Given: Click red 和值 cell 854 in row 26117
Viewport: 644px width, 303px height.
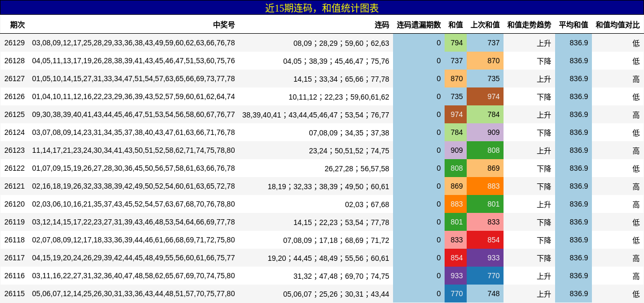Looking at the screenshot, I should [x=456, y=258].
